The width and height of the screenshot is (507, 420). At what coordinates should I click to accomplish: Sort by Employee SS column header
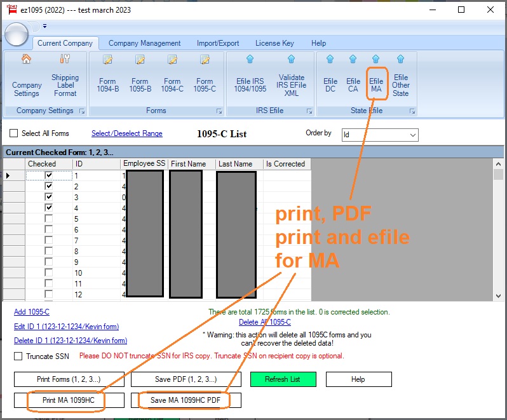tap(144, 163)
